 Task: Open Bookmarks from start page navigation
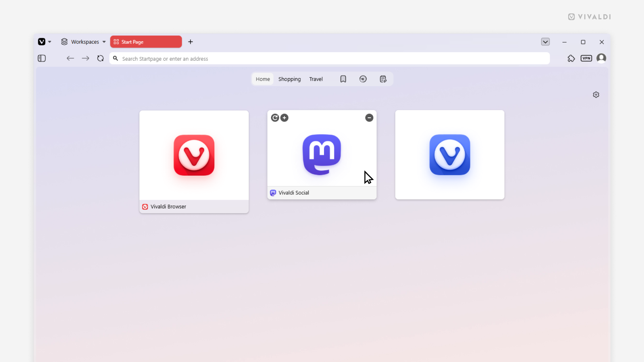[x=343, y=79]
